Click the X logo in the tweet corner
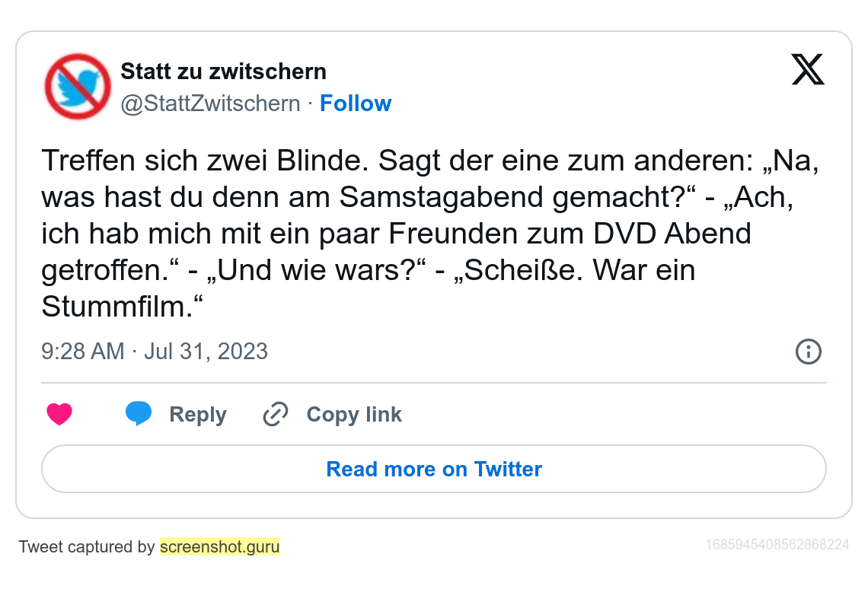Viewport: 868px width, 589px height. pyautogui.click(x=808, y=70)
